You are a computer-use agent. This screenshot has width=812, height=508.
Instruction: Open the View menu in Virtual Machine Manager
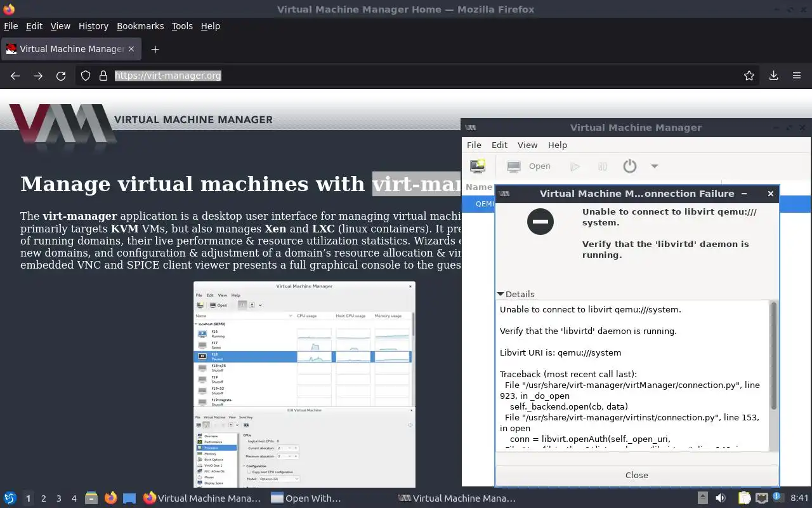[x=527, y=145]
